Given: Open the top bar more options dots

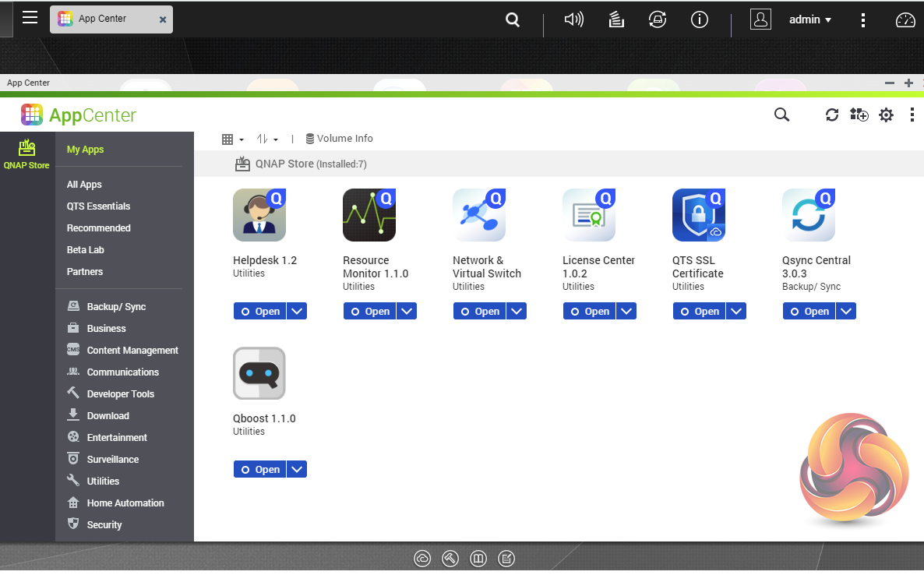Looking at the screenshot, I should coord(862,20).
